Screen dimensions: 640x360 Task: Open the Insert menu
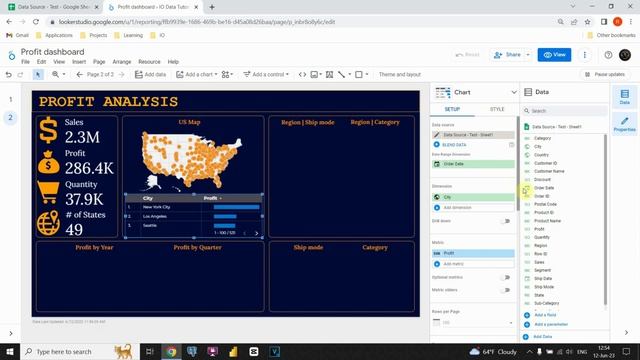click(79, 62)
